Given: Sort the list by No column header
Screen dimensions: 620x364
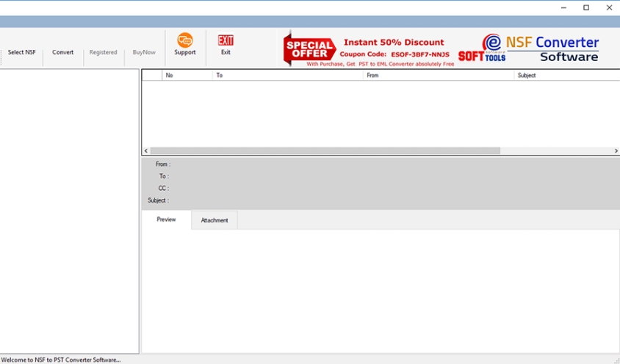Looking at the screenshot, I should click(x=187, y=75).
